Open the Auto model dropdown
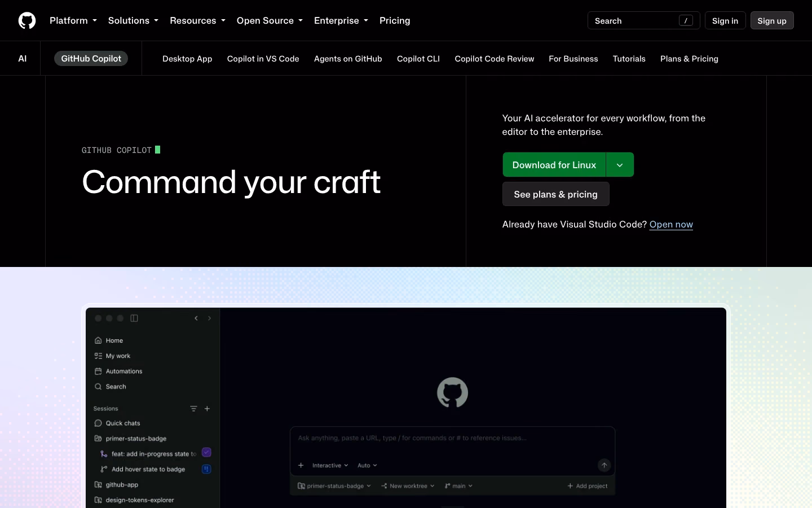 [367, 466]
